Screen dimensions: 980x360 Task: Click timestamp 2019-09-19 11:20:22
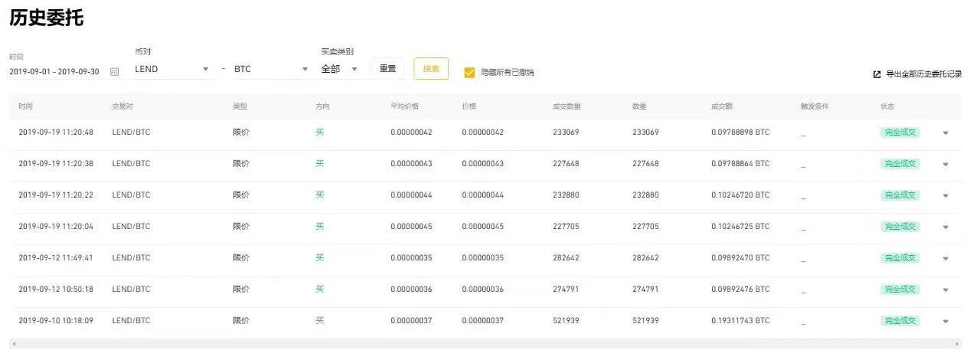click(56, 195)
